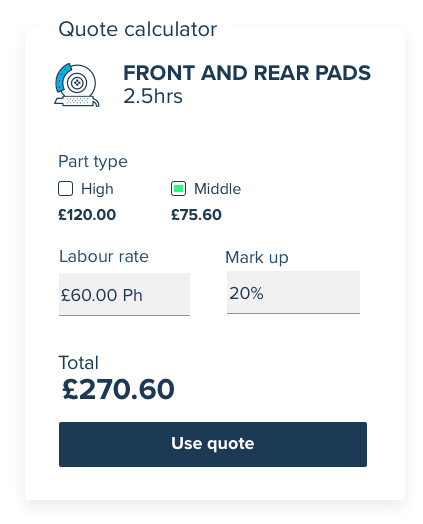The height and width of the screenshot is (524, 423).
Task: Click the £120.00 High price
Action: 87,215
